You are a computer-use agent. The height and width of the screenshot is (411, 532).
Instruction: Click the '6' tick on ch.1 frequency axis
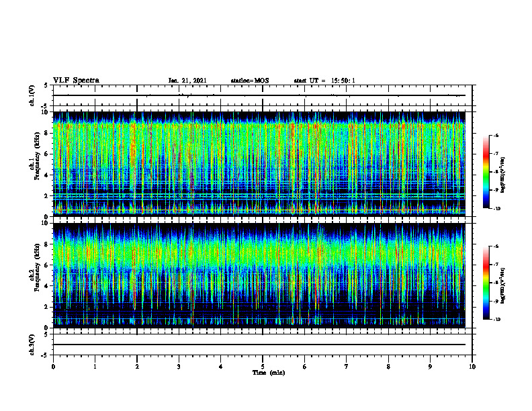click(46, 154)
